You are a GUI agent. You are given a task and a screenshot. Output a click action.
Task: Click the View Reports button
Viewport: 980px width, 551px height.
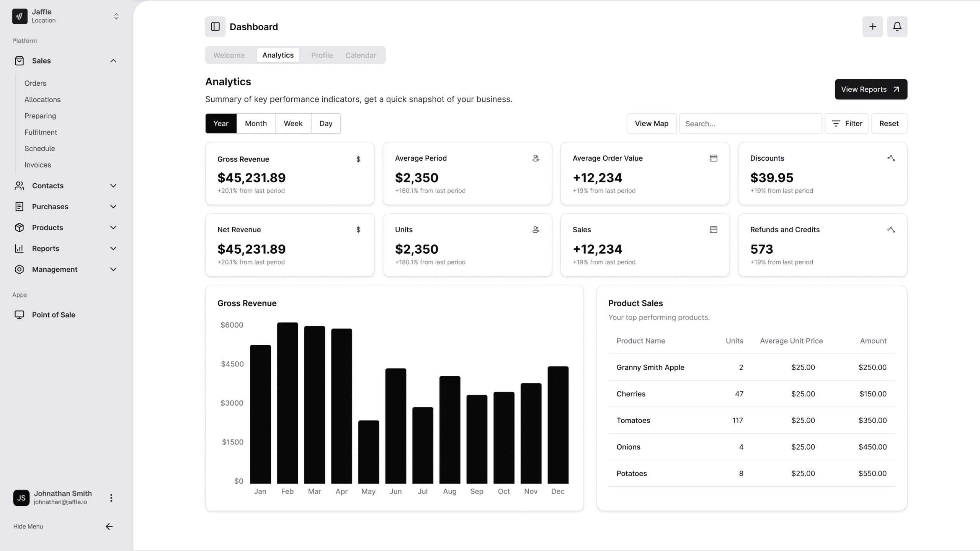point(871,89)
